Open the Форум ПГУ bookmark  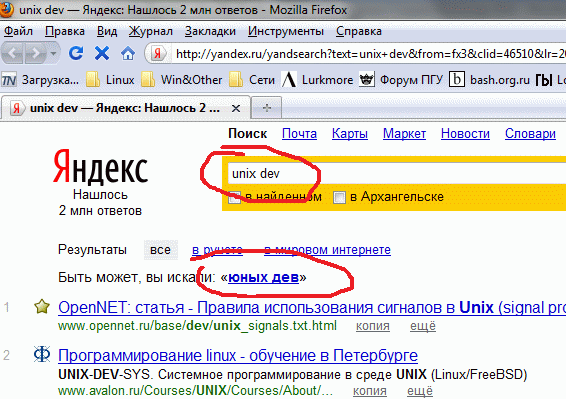pyautogui.click(x=401, y=80)
